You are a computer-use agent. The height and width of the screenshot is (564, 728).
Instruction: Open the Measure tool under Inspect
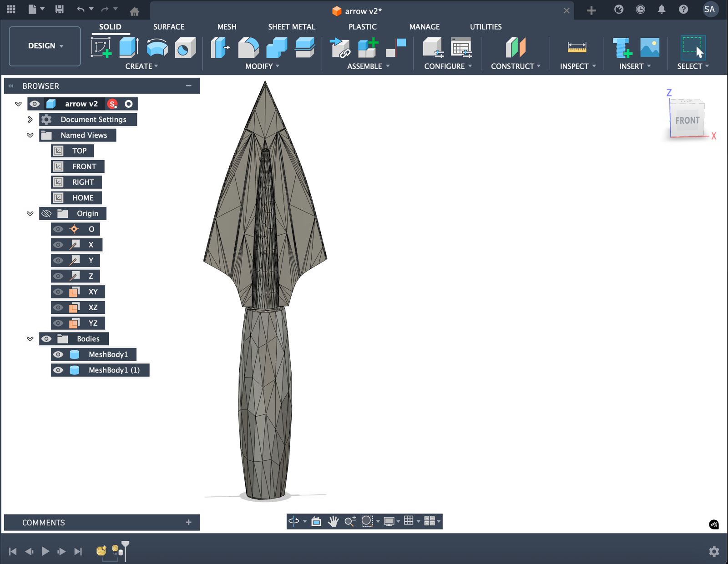576,48
